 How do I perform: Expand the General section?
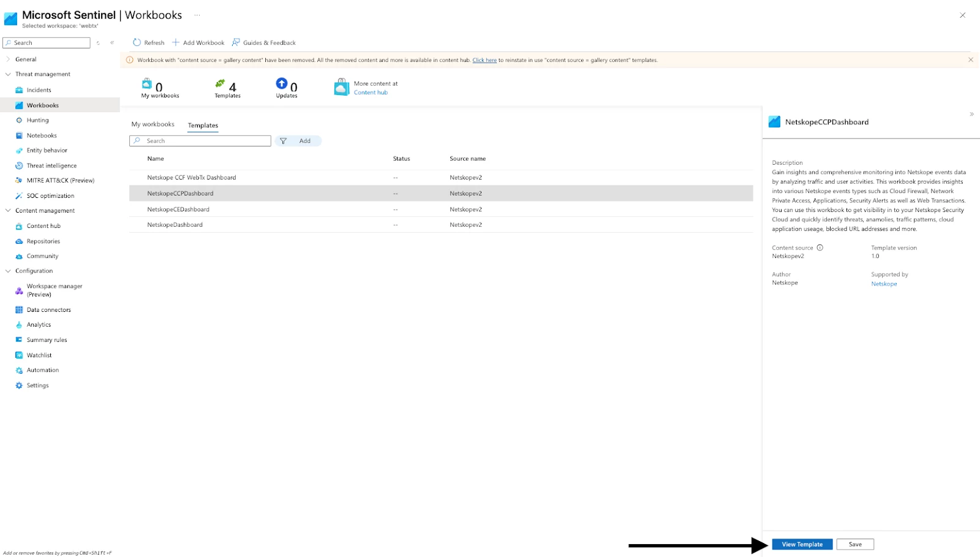[8, 59]
